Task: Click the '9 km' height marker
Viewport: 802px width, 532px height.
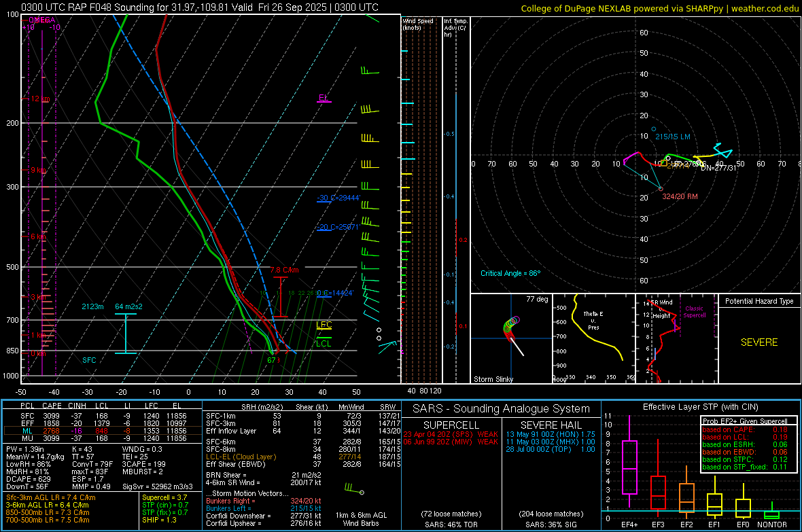Action: click(x=38, y=170)
